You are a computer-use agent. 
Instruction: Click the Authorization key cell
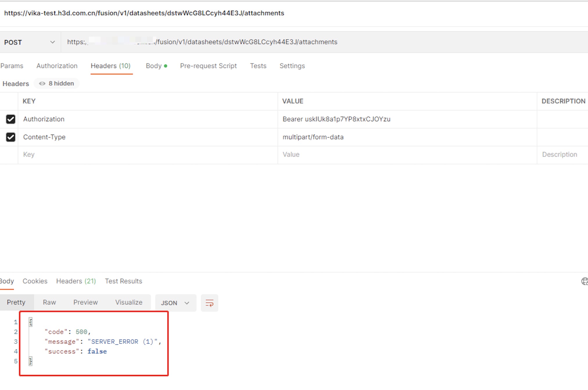point(148,119)
